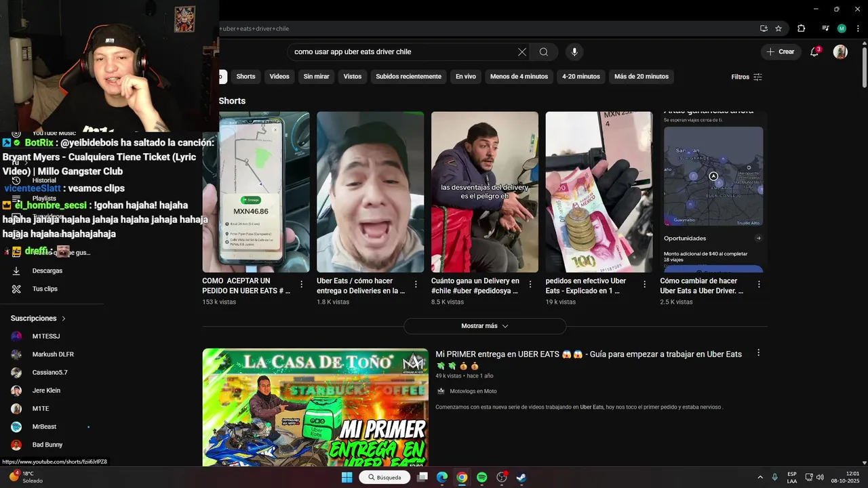The height and width of the screenshot is (488, 868).
Task: Open MrBeast subscription channel
Action: point(44,427)
